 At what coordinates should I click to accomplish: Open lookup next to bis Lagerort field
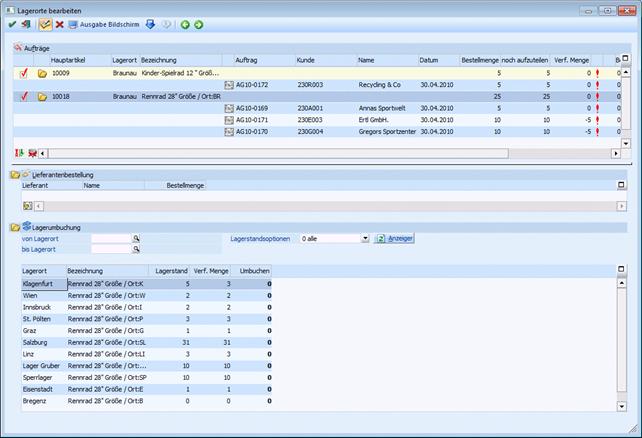pyautogui.click(x=136, y=250)
